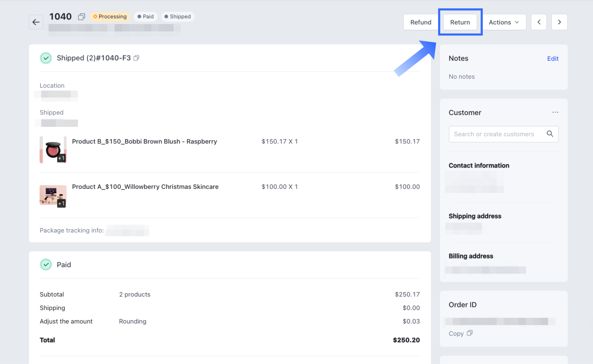Edit the order notes
Screen dimensions: 593x364
coord(553,59)
